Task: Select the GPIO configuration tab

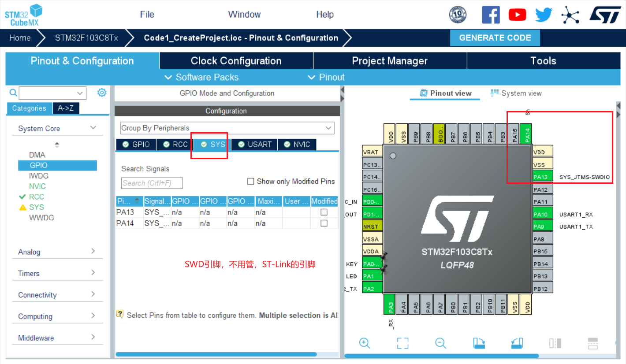Action: [136, 144]
